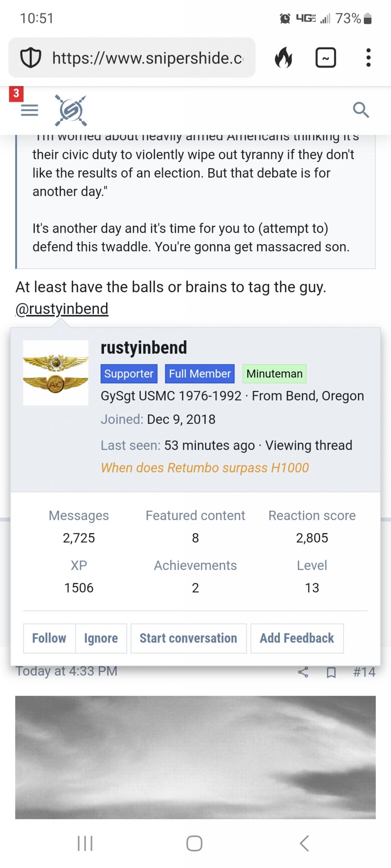Bookmark this post
Viewport: 391px width, 868px height.
331,672
